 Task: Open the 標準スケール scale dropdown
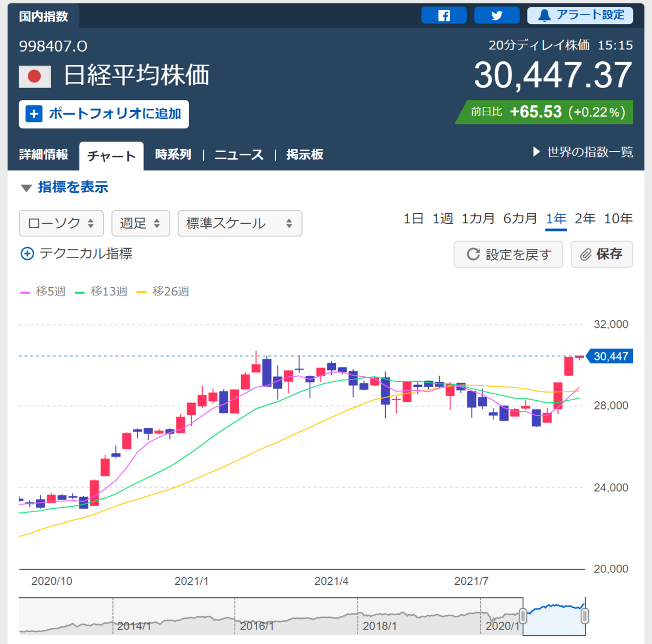click(240, 223)
